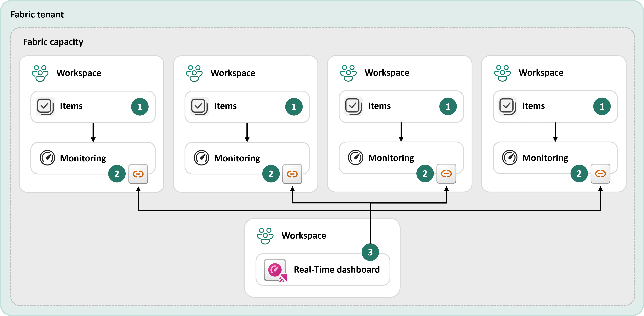Click the Monitoring gauge icon in third workspace

click(356, 157)
